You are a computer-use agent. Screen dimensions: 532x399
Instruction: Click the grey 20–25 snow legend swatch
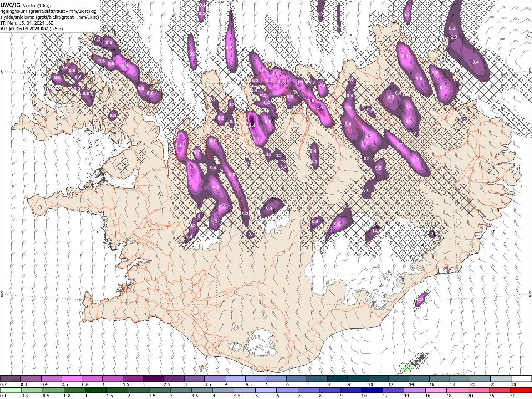(x=480, y=378)
